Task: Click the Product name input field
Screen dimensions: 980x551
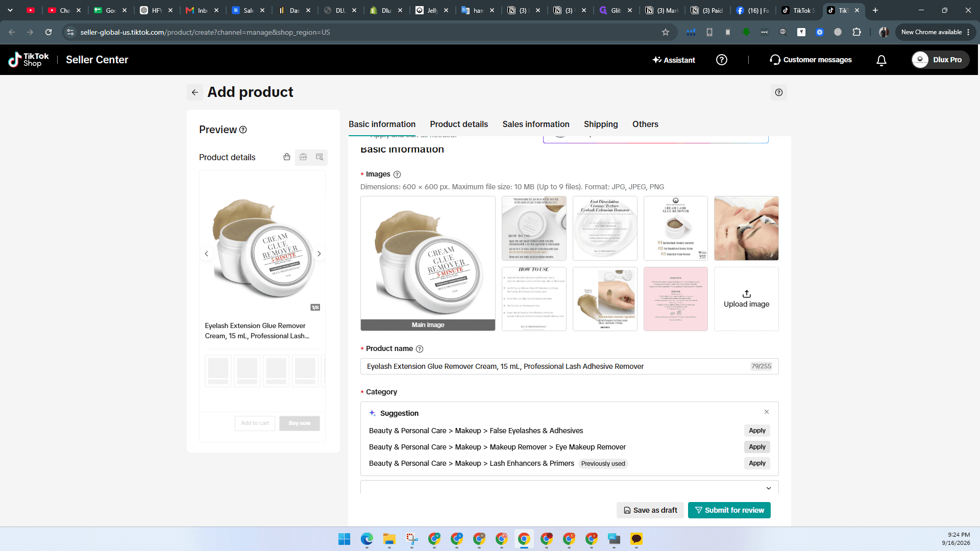Action: pyautogui.click(x=569, y=366)
